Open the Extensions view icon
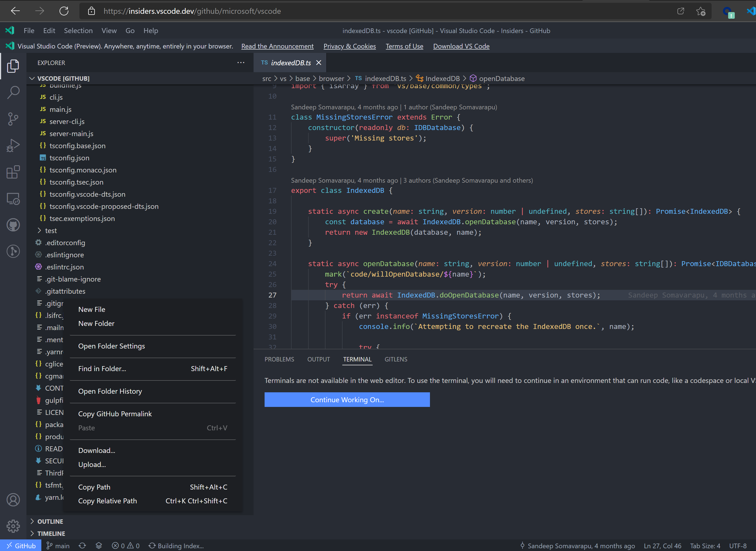This screenshot has height=551, width=756. (13, 172)
